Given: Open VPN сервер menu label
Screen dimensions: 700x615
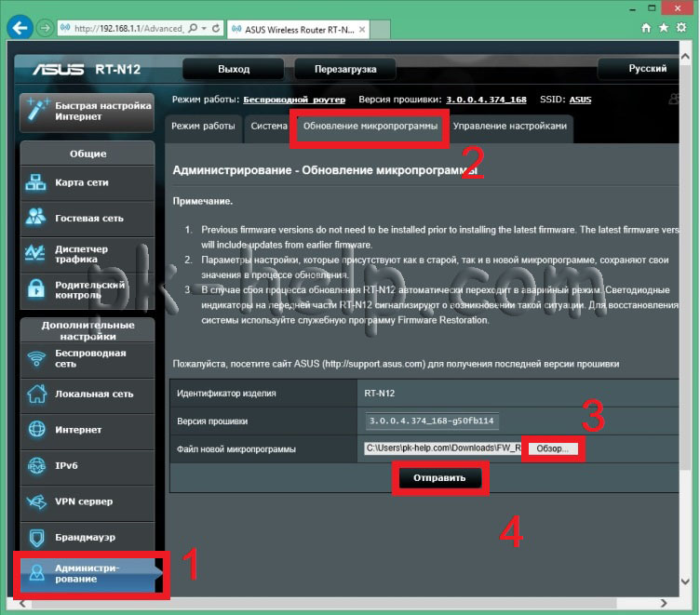Looking at the screenshot, I should pyautogui.click(x=84, y=501).
